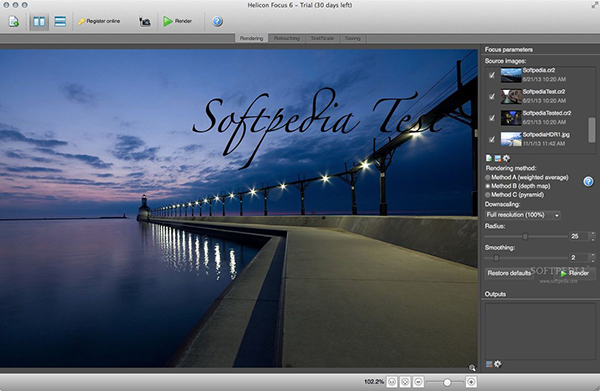Switch to the Text/Scale tab
The height and width of the screenshot is (391, 600).
[x=322, y=38]
